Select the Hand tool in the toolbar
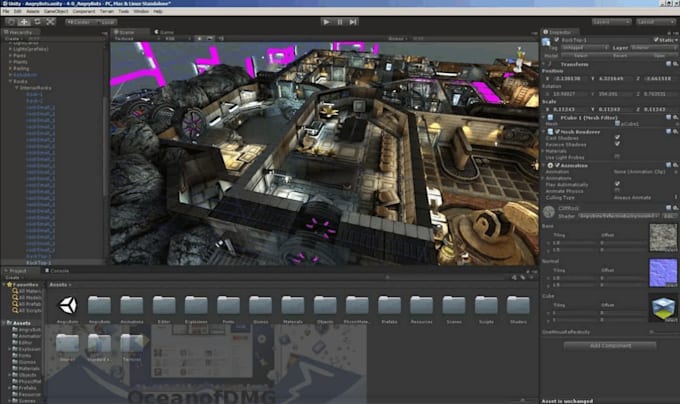 coord(11,22)
